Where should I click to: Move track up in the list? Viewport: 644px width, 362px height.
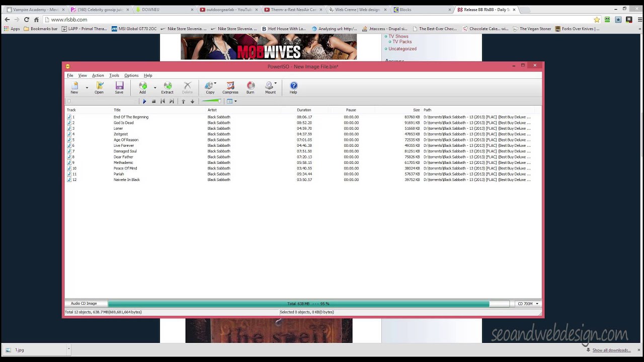click(x=183, y=101)
